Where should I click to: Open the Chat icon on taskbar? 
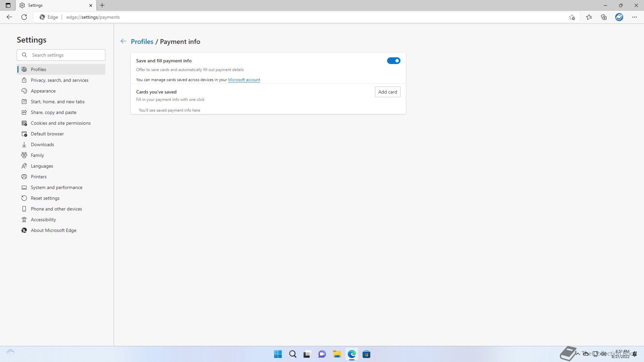[322, 354]
